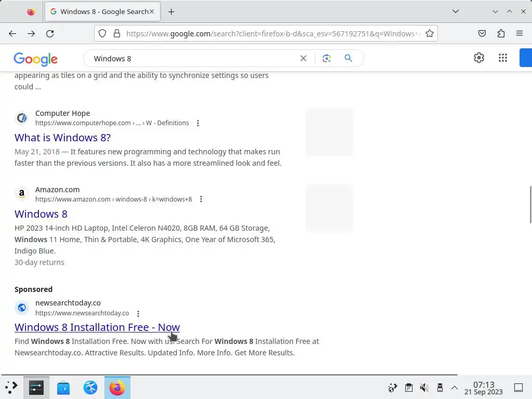Show the desktop with the peek button

[x=518, y=388]
